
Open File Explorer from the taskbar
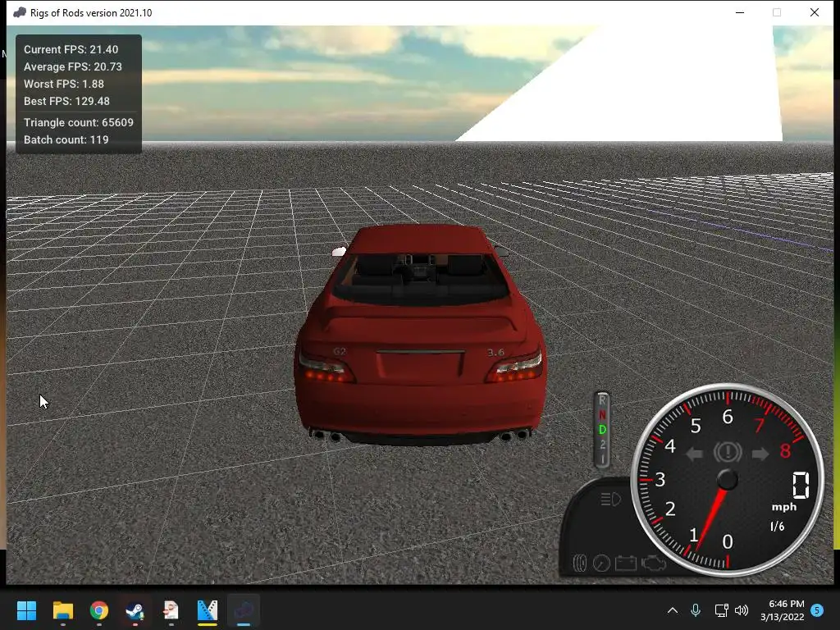pyautogui.click(x=62, y=610)
